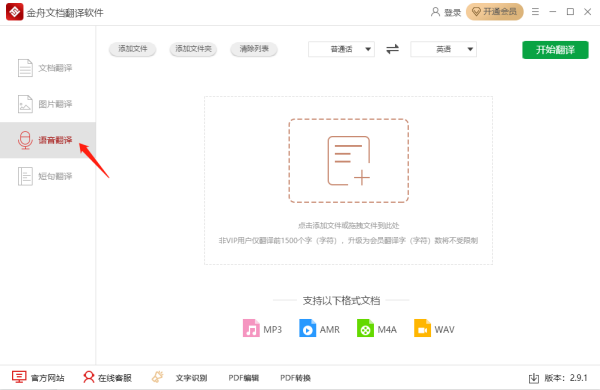Click the 登录 login text

point(452,13)
